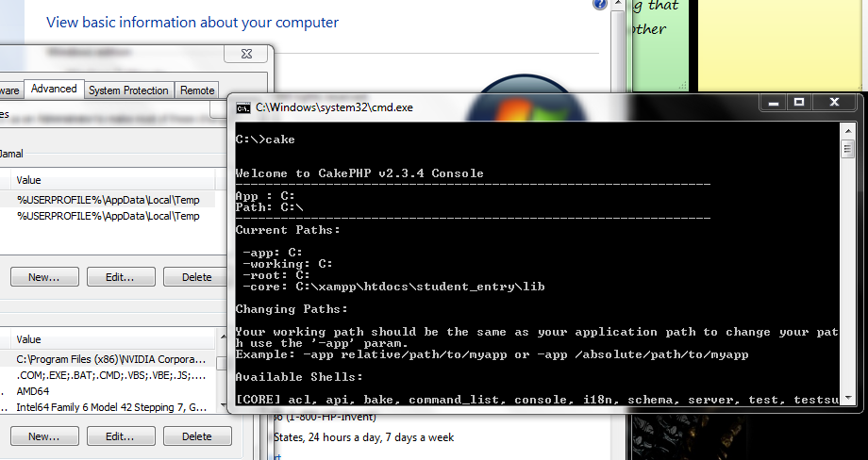Click system variables list scroll up arrow
868x460 pixels.
[223, 337]
